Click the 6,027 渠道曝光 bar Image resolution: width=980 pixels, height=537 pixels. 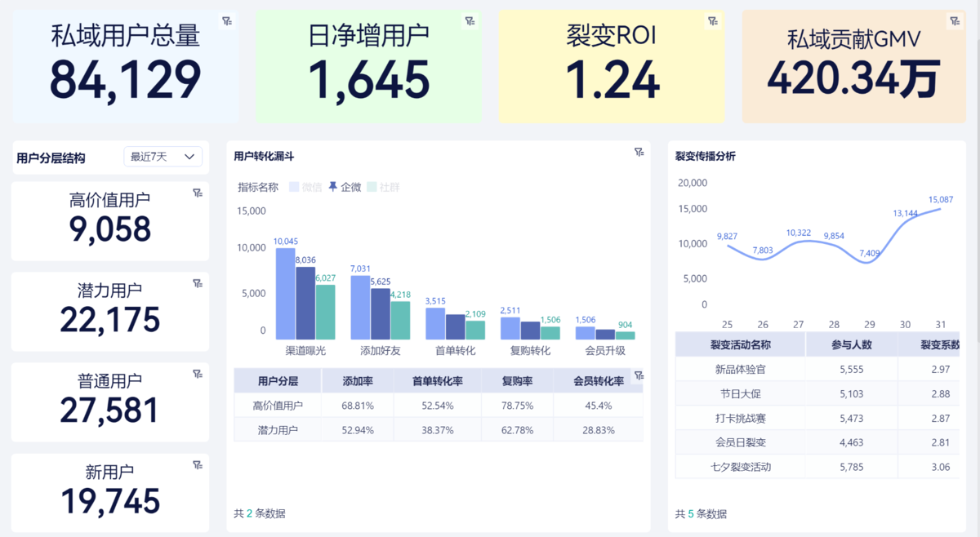click(x=325, y=312)
